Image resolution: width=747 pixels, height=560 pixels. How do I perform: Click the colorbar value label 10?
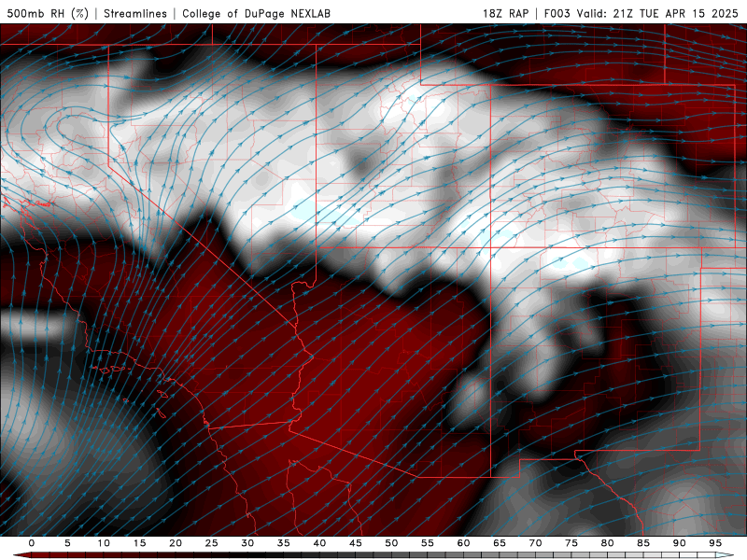104,543
